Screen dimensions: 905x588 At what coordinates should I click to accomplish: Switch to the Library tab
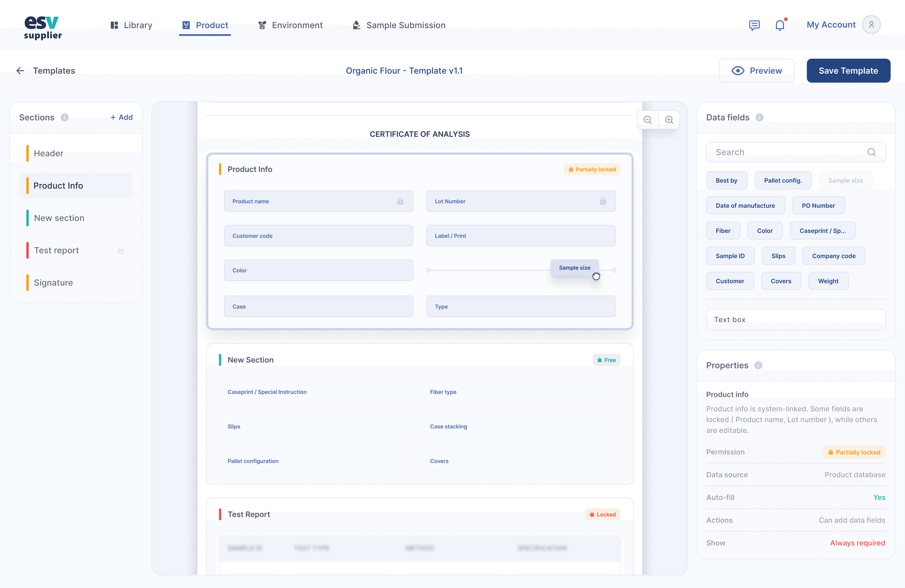[x=131, y=25]
